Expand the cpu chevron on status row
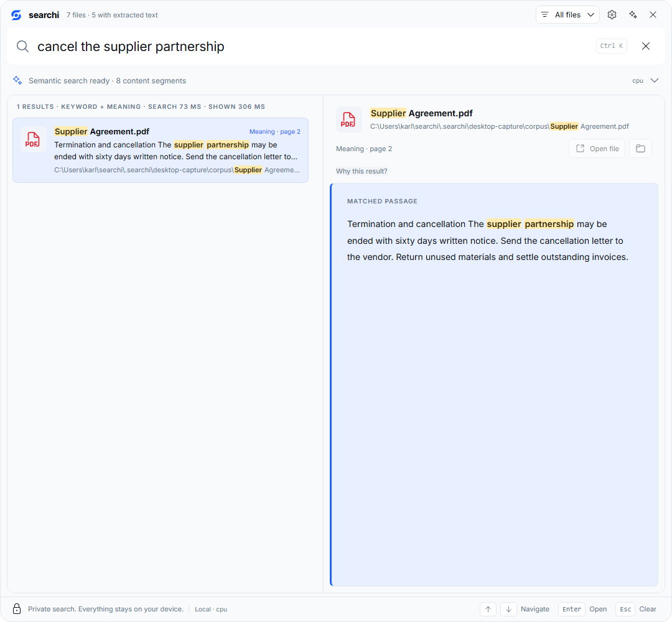Viewport: 672px width, 622px height. (655, 80)
